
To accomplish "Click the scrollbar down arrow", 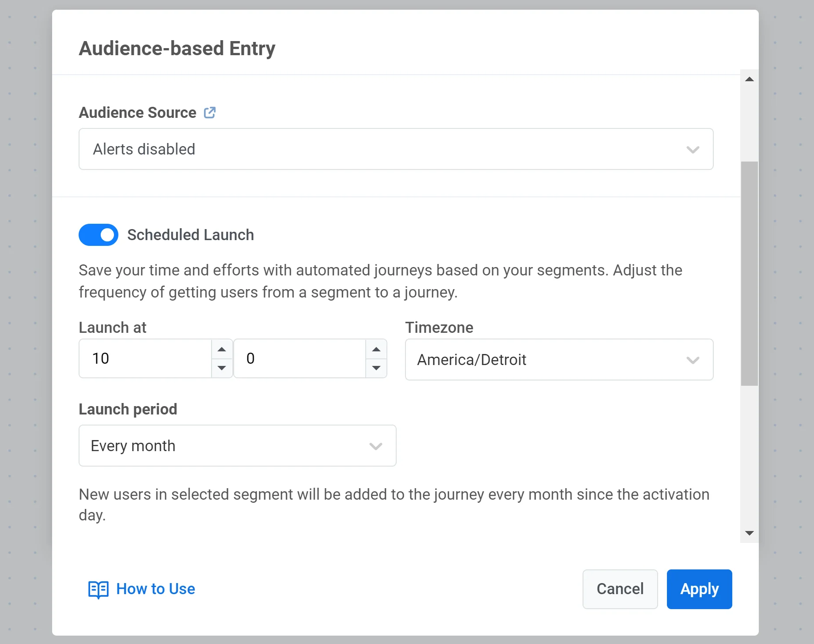I will click(x=749, y=533).
